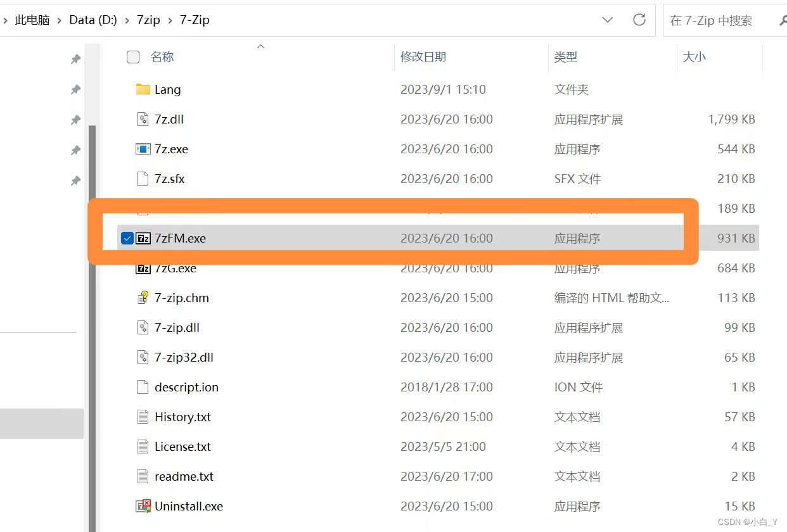This screenshot has height=532, width=787.
Task: Sort by the 名称 column header
Action: point(162,57)
